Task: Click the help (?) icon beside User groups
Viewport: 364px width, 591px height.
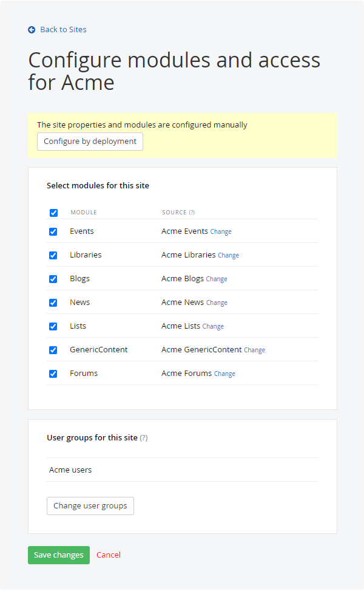Action: tap(144, 438)
